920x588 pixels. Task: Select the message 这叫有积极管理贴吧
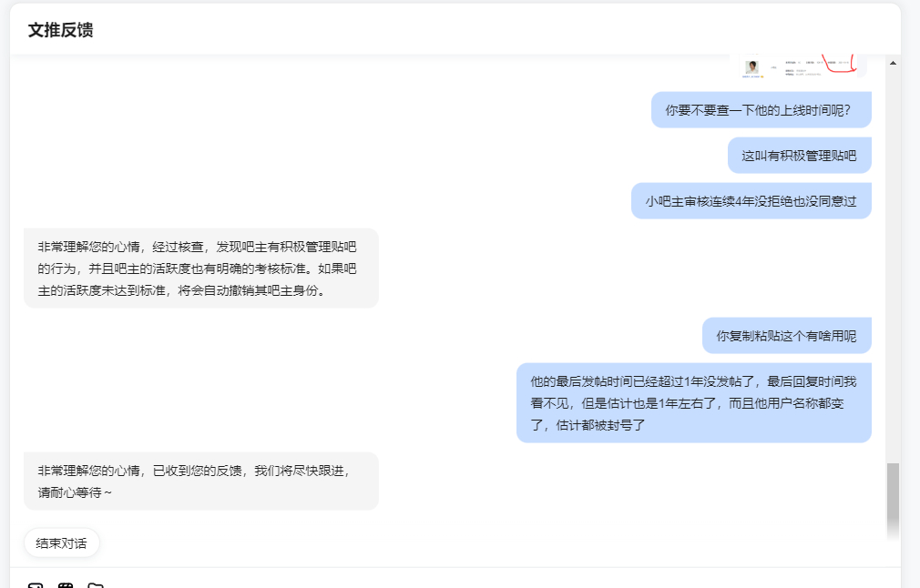799,156
